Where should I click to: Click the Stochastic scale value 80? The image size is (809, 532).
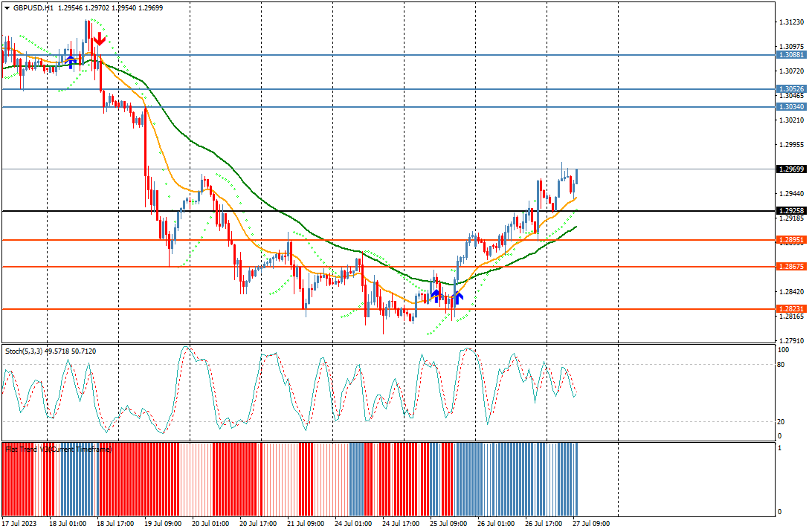click(x=781, y=365)
